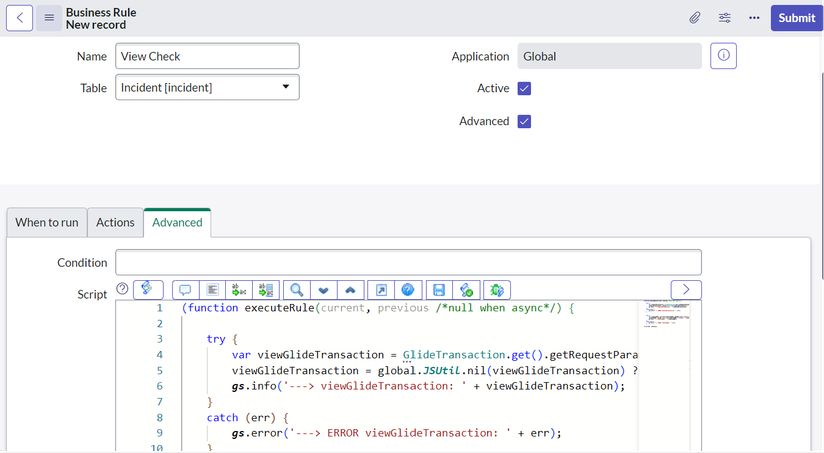Click the Replace icon in script toolbar
824x453 pixels.
tap(239, 290)
